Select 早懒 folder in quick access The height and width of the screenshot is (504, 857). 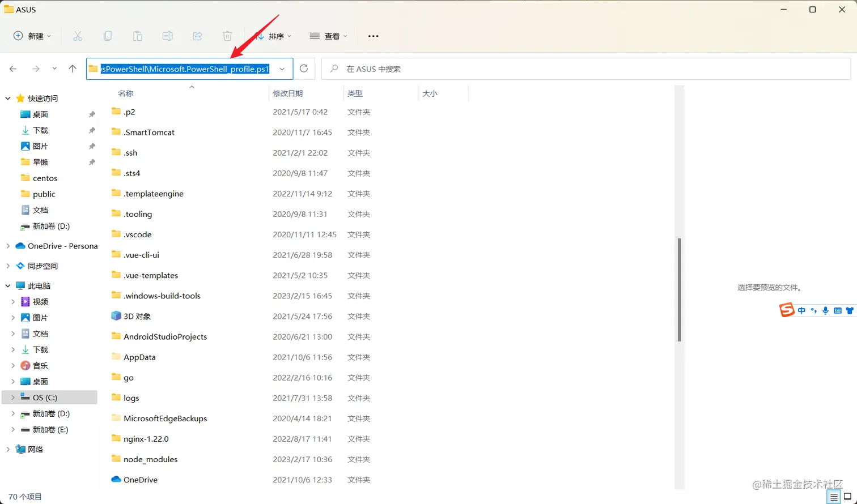tap(35, 162)
